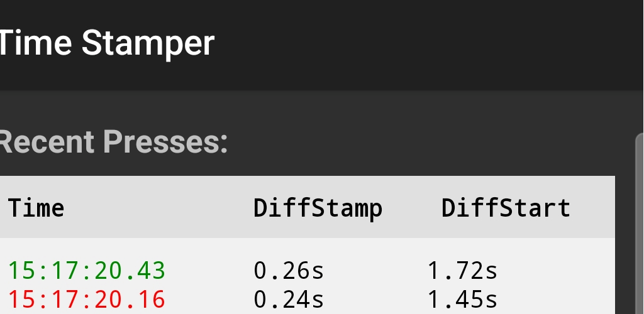Image resolution: width=644 pixels, height=314 pixels.
Task: Select the Recent Presses heading
Action: 113,142
